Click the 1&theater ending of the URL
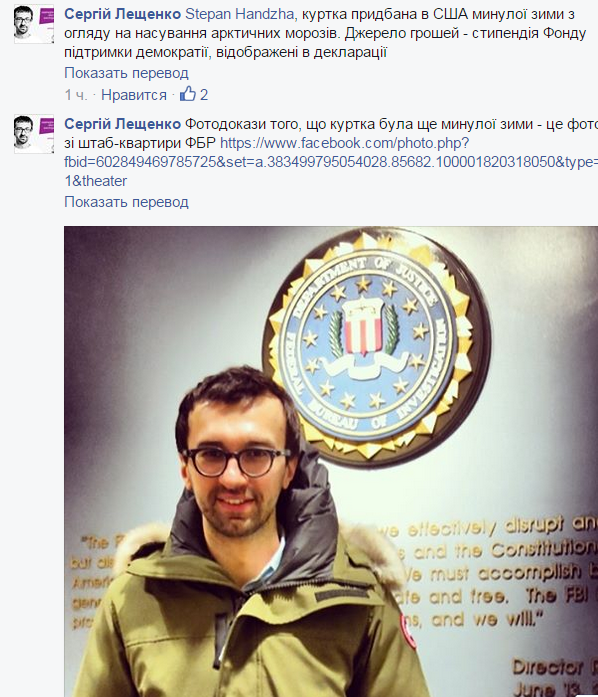This screenshot has height=697, width=598. (x=96, y=181)
